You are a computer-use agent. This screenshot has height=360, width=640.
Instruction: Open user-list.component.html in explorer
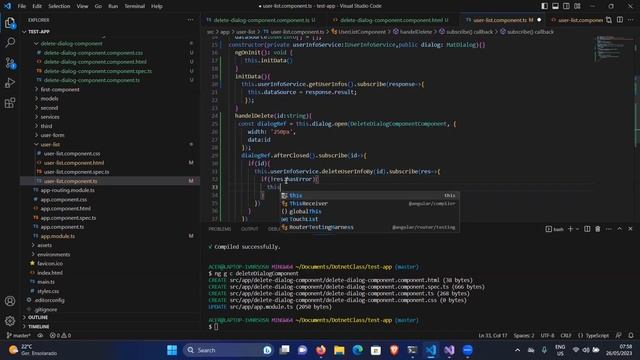point(74,163)
